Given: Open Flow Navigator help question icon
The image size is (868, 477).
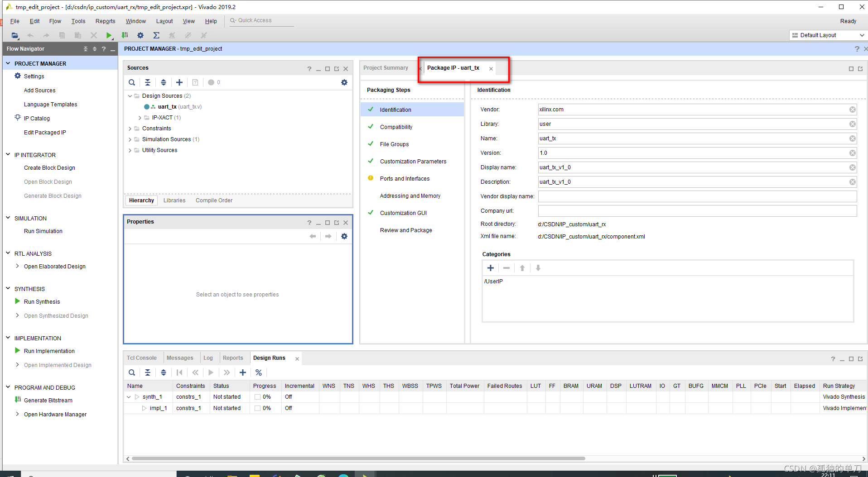Looking at the screenshot, I should 104,49.
